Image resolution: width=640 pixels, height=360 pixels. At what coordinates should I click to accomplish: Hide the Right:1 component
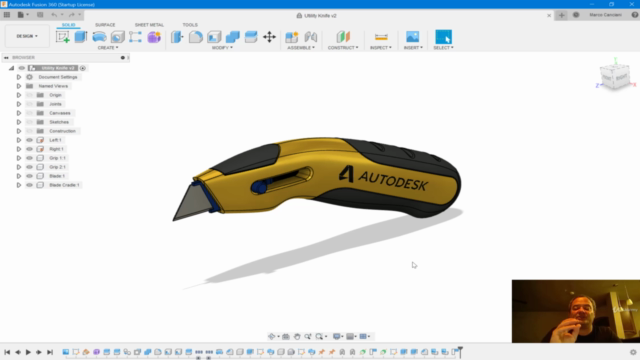29,149
